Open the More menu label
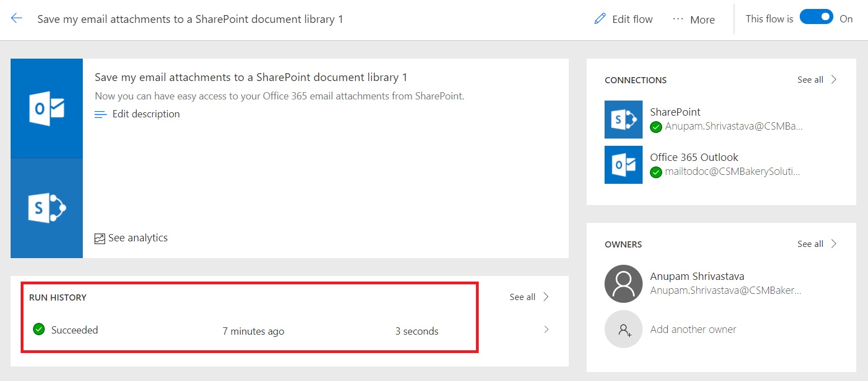The width and height of the screenshot is (868, 381). point(702,20)
